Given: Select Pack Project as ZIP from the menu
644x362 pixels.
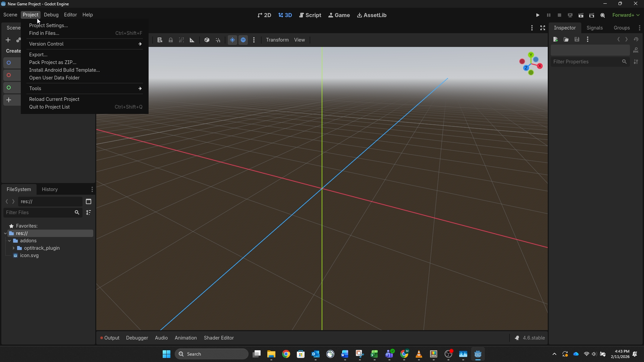Looking at the screenshot, I should tap(52, 62).
